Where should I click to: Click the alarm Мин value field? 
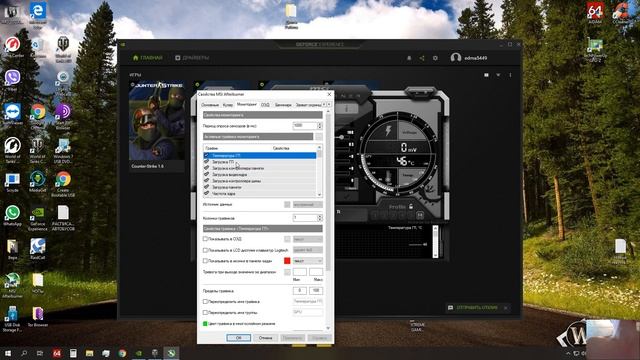pos(300,272)
